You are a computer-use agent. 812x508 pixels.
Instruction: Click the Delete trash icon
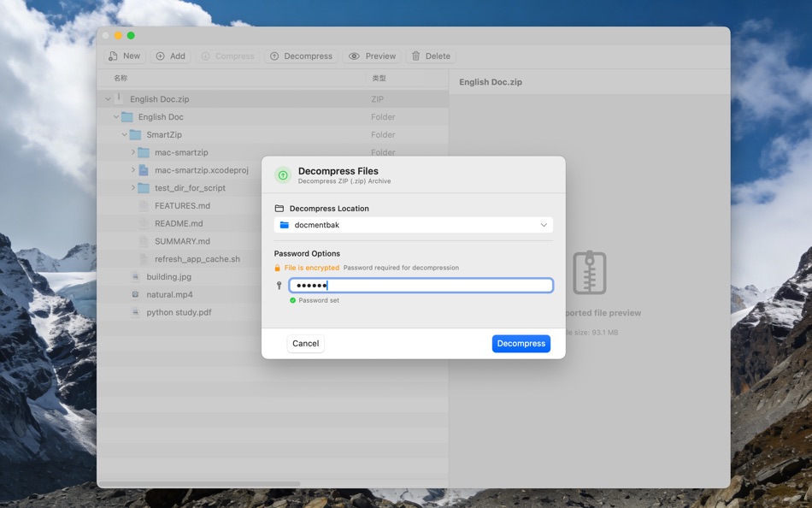(x=415, y=56)
